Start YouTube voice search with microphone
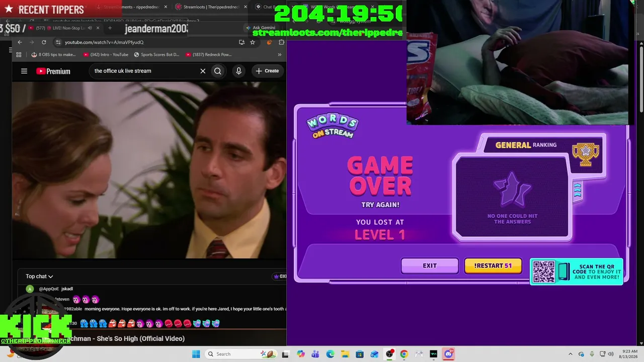 [x=239, y=71]
